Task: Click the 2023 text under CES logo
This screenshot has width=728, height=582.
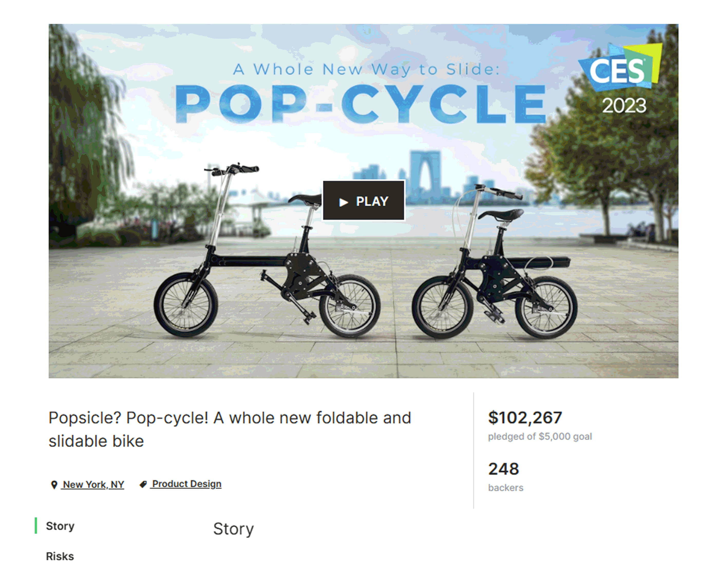Action: (624, 106)
